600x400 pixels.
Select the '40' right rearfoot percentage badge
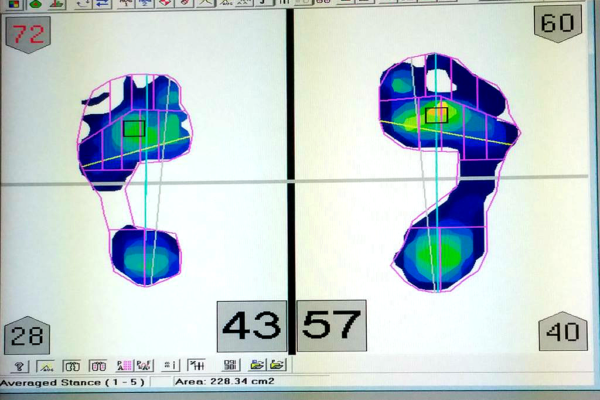coord(563,331)
